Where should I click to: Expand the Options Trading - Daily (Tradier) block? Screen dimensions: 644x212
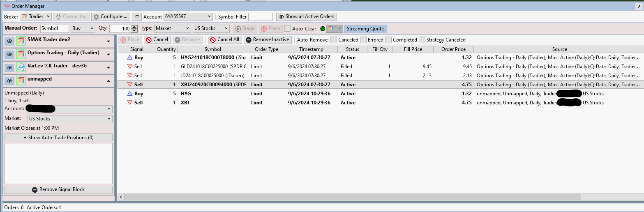coord(108,55)
